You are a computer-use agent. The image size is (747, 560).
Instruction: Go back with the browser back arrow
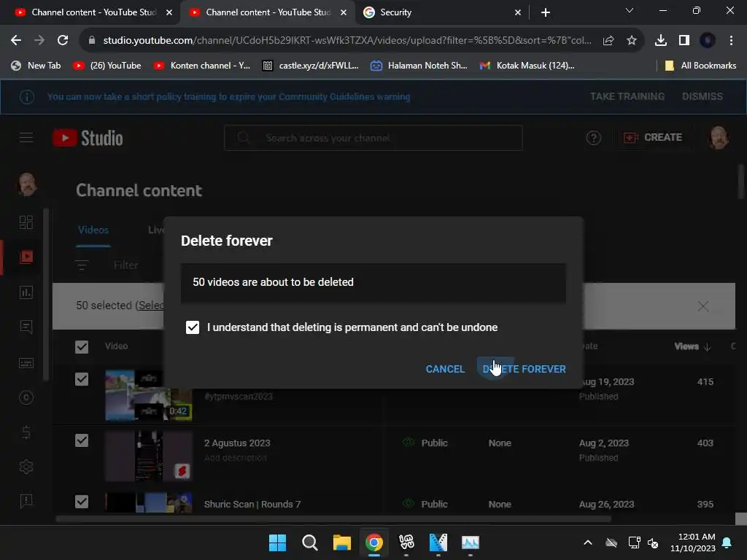pyautogui.click(x=16, y=41)
